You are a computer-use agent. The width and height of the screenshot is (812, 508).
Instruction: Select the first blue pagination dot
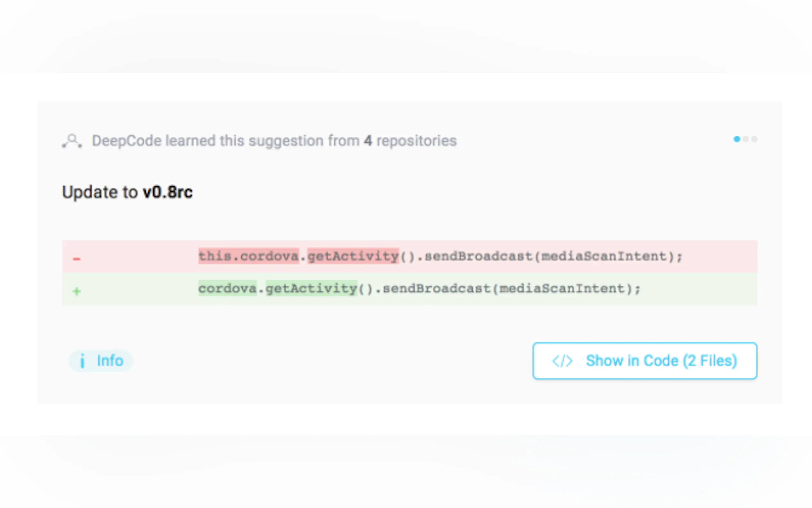coord(737,139)
